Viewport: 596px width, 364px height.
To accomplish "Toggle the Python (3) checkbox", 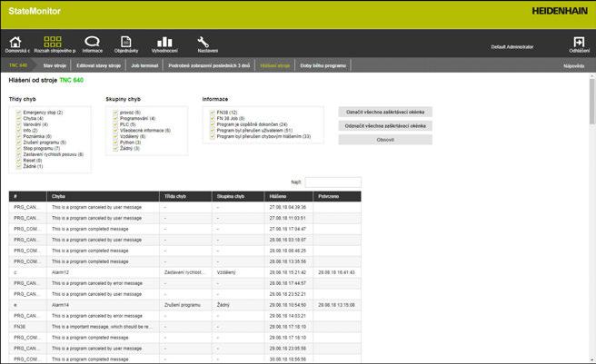I will 115,143.
